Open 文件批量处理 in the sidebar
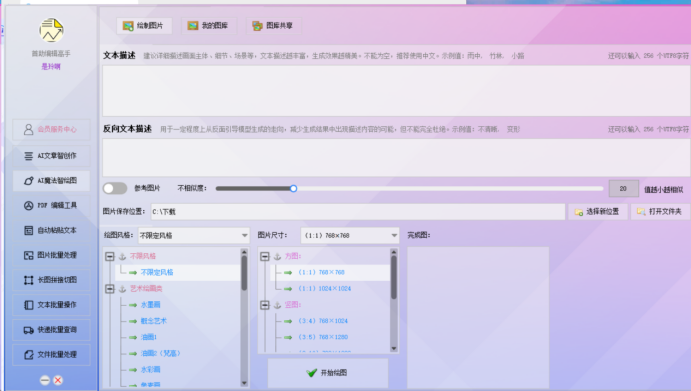This screenshot has height=391, width=691. (x=51, y=354)
